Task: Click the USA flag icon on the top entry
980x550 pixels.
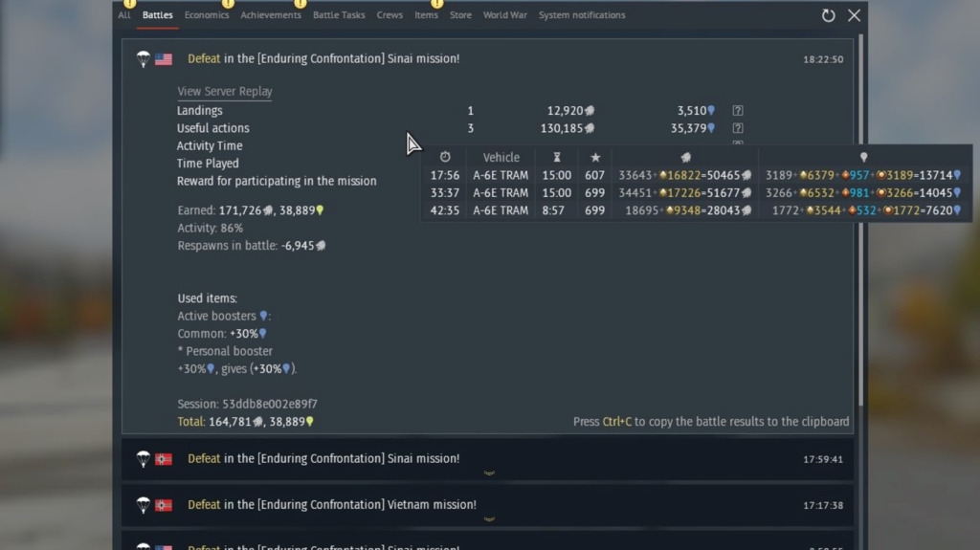Action: (164, 59)
